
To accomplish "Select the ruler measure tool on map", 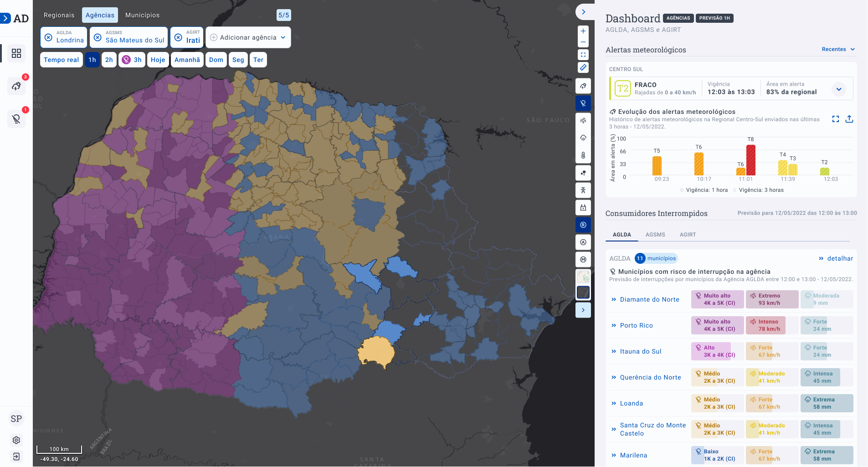I will 583,67.
